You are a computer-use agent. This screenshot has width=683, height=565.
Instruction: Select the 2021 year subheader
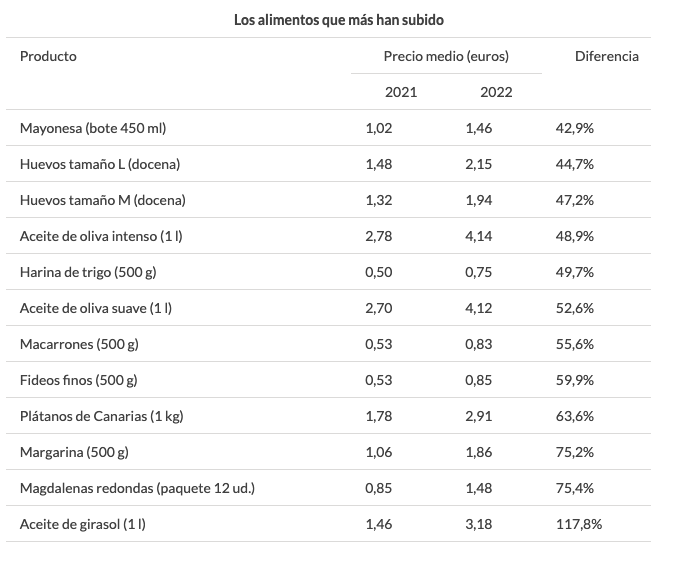[x=401, y=92]
